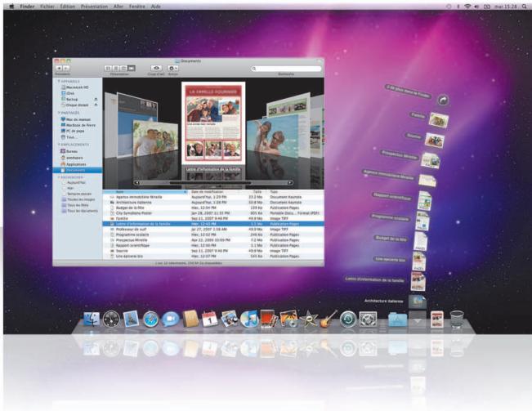Viewport: 532px width, 411px height.
Task: Open iPhoto in the Dock
Action: (x=289, y=319)
